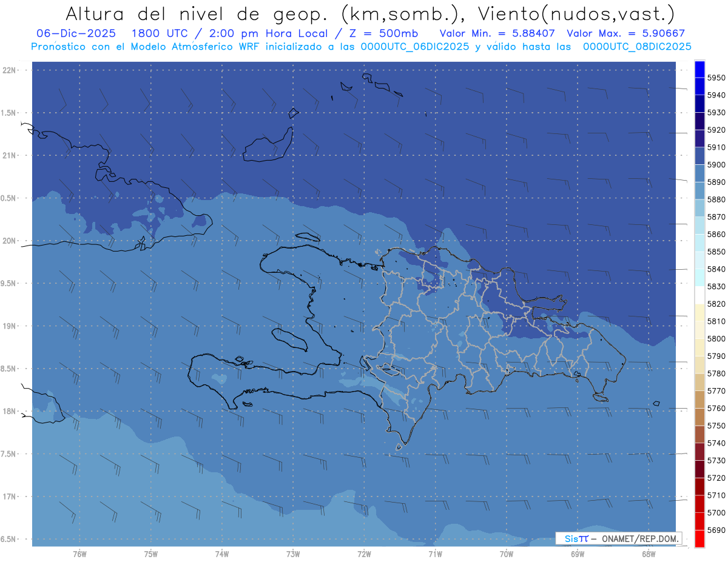Image resolution: width=728 pixels, height=562 pixels.
Task: Select the 5740 color scale label
Action: pyautogui.click(x=716, y=443)
